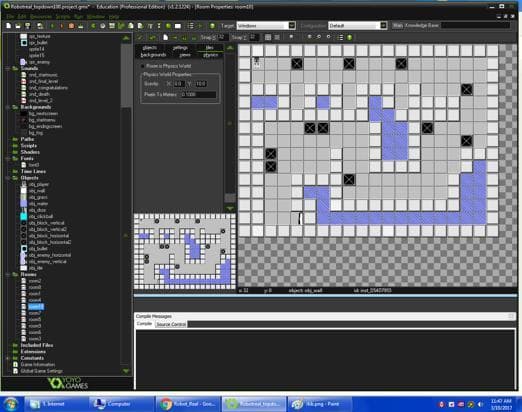The image size is (522, 412).
Task: Click the red Debug mode play icon
Action: click(62, 26)
